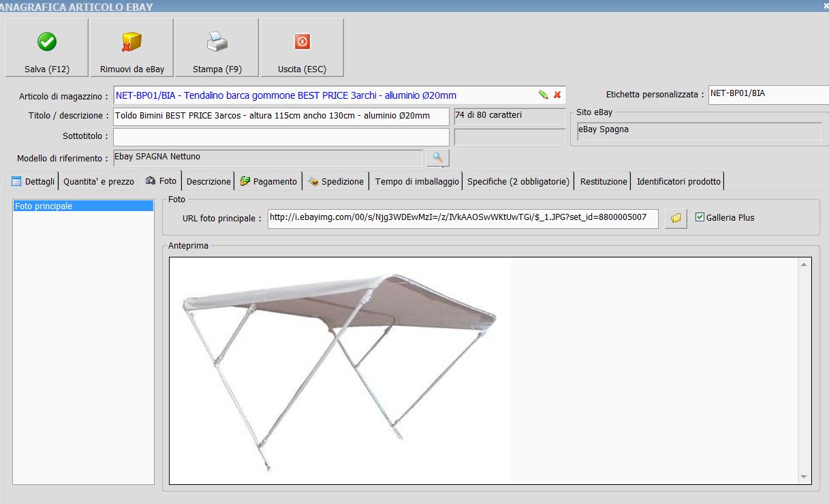The height and width of the screenshot is (504, 829).
Task: Click the folder browse icon next to photo URL
Action: pos(676,218)
